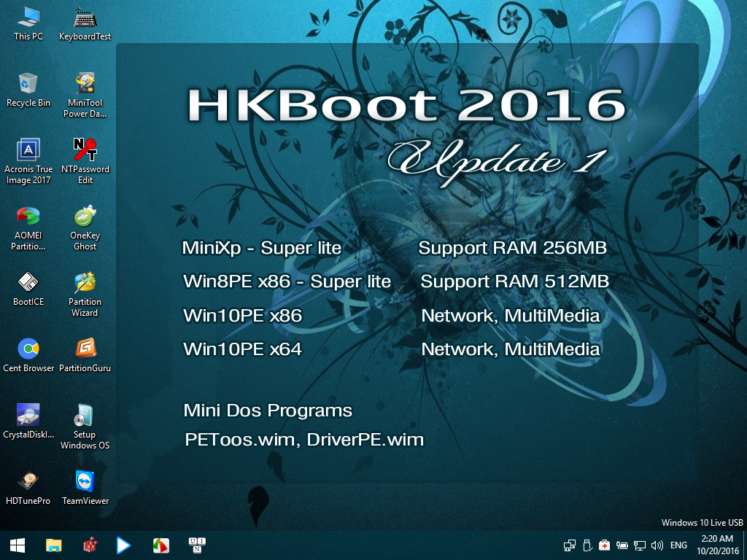Open OneKey Ghost shortcut
The width and height of the screenshot is (747, 560).
pos(85,228)
